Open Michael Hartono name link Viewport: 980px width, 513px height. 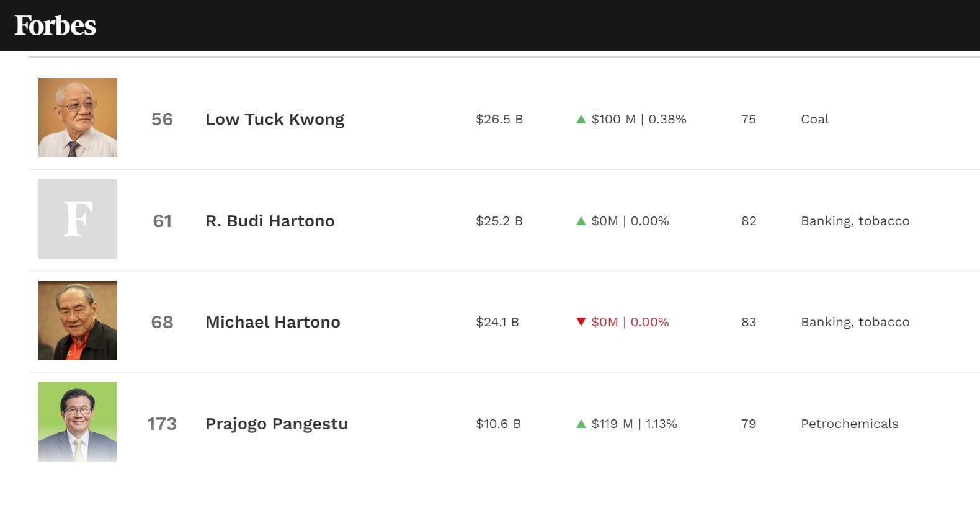tap(273, 322)
